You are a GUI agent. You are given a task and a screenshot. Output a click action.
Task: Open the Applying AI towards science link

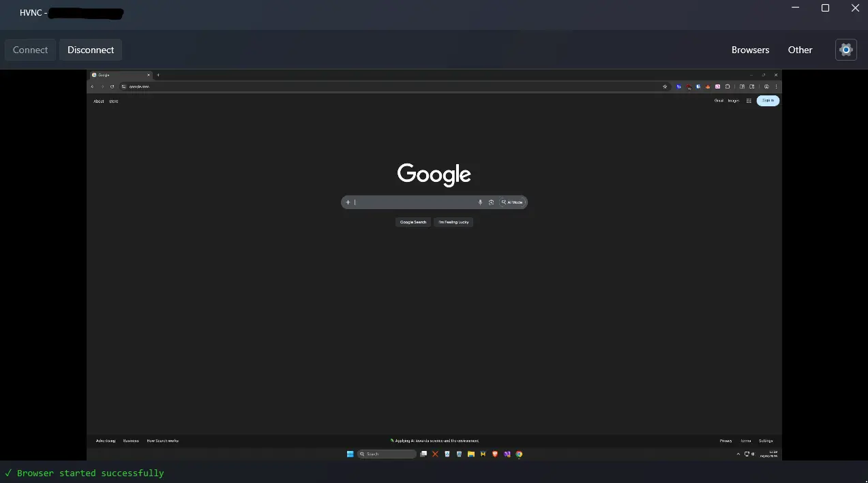pos(434,441)
